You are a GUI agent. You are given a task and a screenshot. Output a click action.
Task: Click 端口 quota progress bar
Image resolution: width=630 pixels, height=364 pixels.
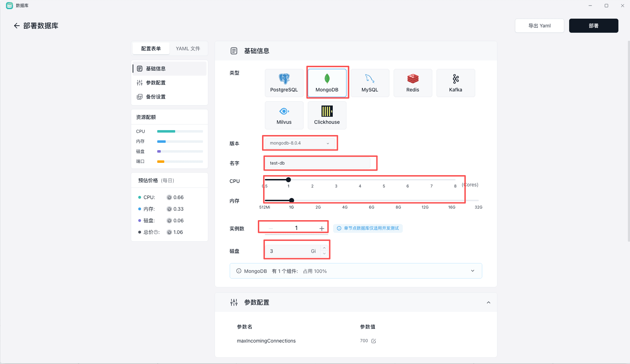tap(180, 161)
